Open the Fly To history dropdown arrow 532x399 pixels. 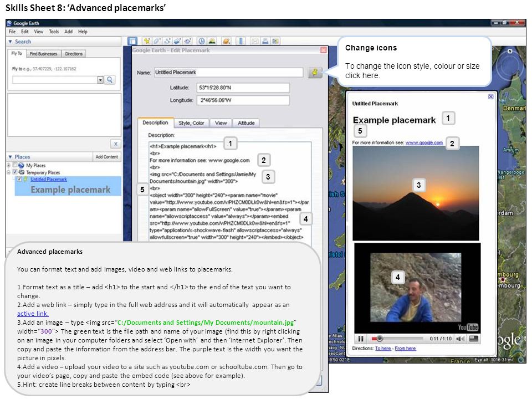(100, 80)
